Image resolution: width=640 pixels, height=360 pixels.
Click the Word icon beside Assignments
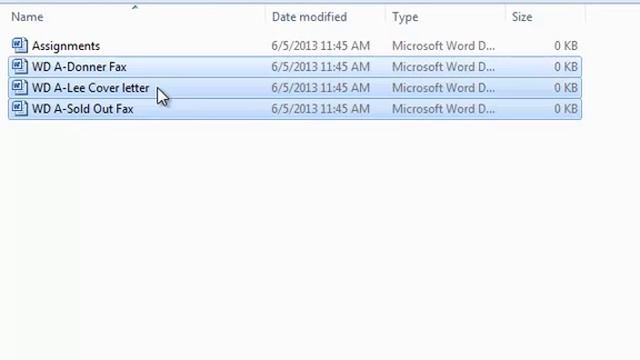tap(20, 45)
